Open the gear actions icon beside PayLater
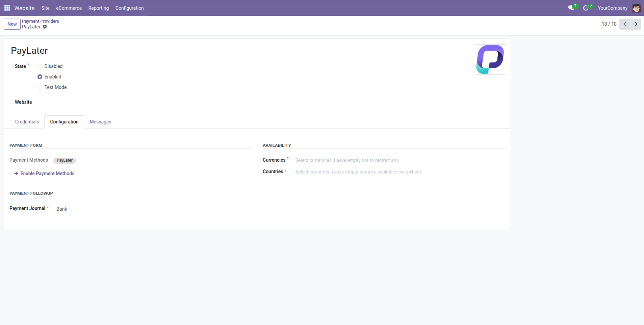This screenshot has height=325, width=644. pos(45,27)
